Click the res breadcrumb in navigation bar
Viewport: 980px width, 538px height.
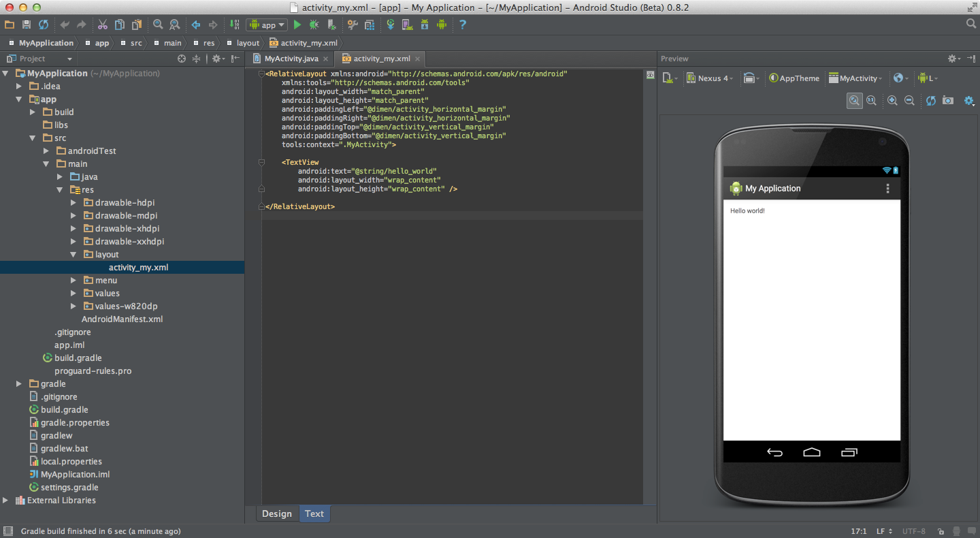click(208, 43)
